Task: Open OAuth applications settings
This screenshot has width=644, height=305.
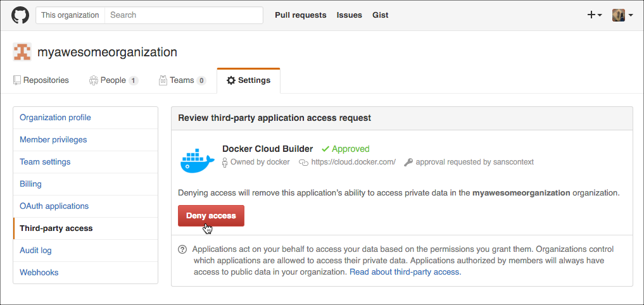Action: [x=54, y=206]
